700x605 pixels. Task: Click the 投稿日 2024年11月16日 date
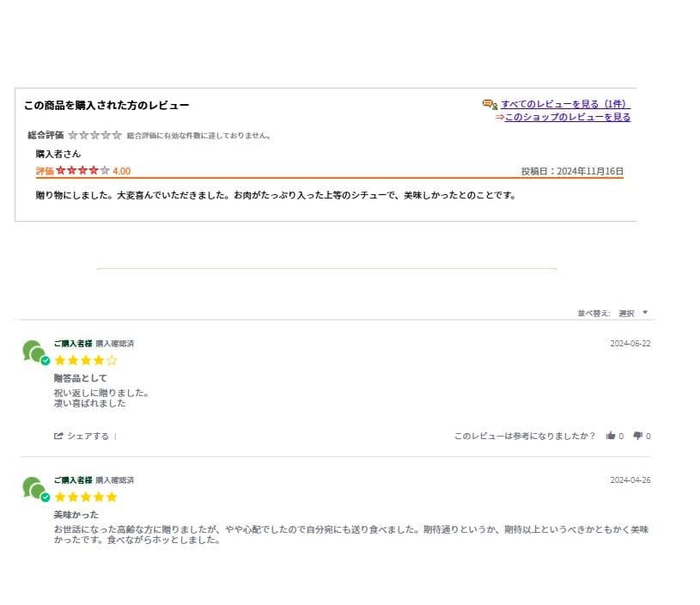(x=572, y=171)
